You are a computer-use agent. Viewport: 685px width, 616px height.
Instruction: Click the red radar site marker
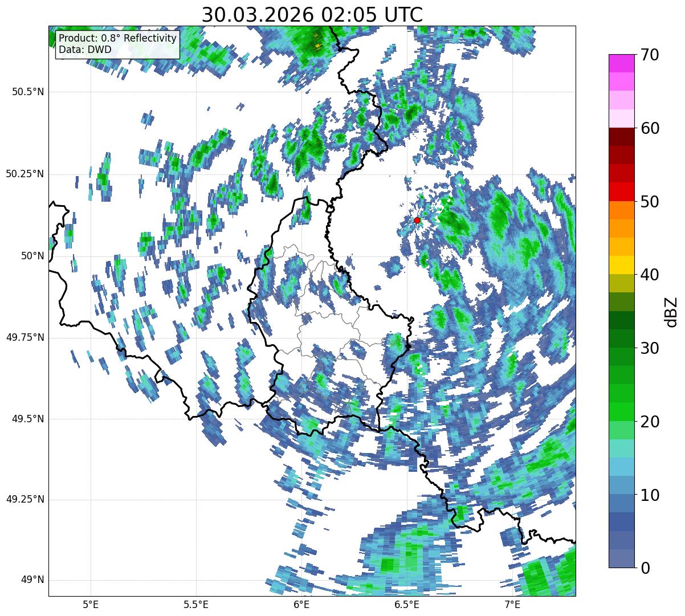point(417,220)
